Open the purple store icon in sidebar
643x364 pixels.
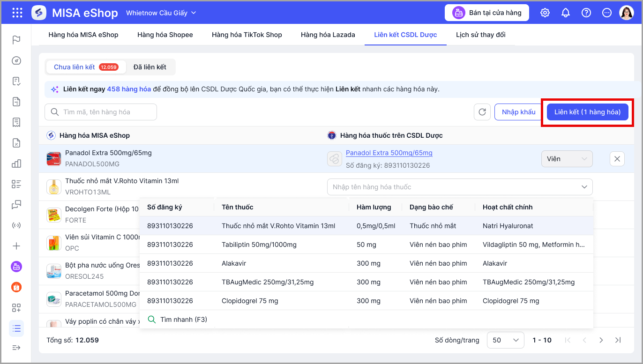[x=16, y=267]
